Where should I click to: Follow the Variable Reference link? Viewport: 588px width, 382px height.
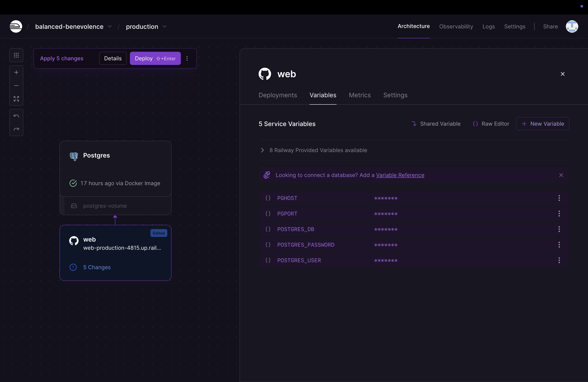pos(400,175)
